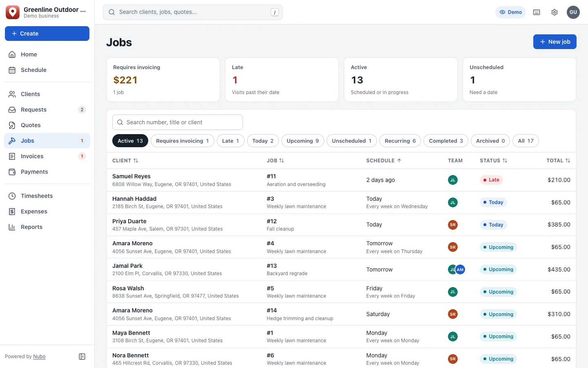Open the Unscheduled summary card
588x368 pixels.
[519, 79]
